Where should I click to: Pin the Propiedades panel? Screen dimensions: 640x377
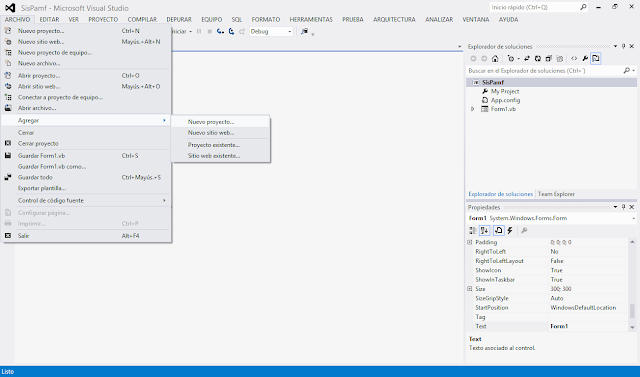pos(623,207)
